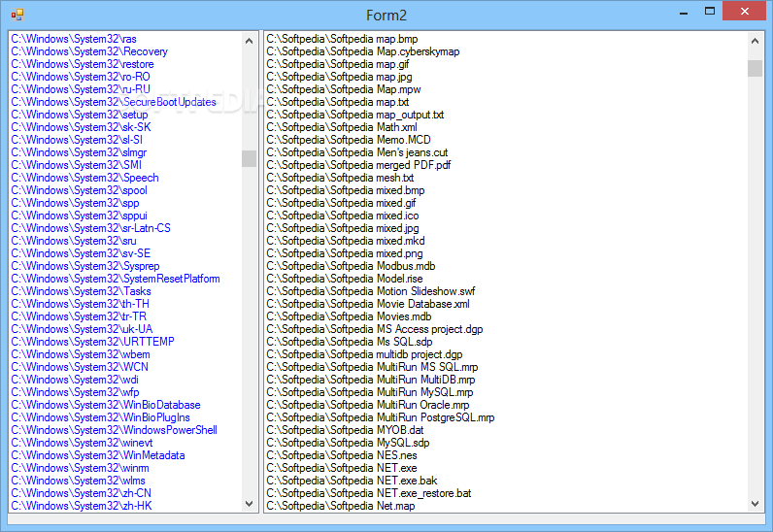Select C:\Windows\System32\zh-HK entry

click(x=82, y=506)
